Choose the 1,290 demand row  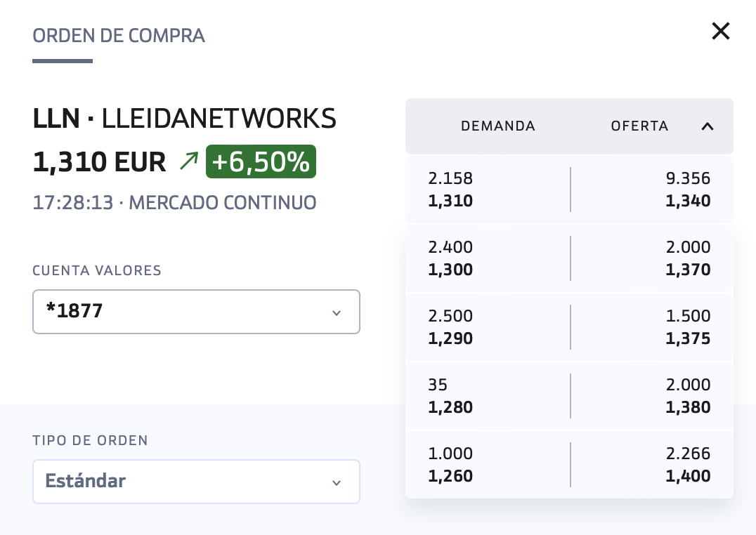[488, 327]
